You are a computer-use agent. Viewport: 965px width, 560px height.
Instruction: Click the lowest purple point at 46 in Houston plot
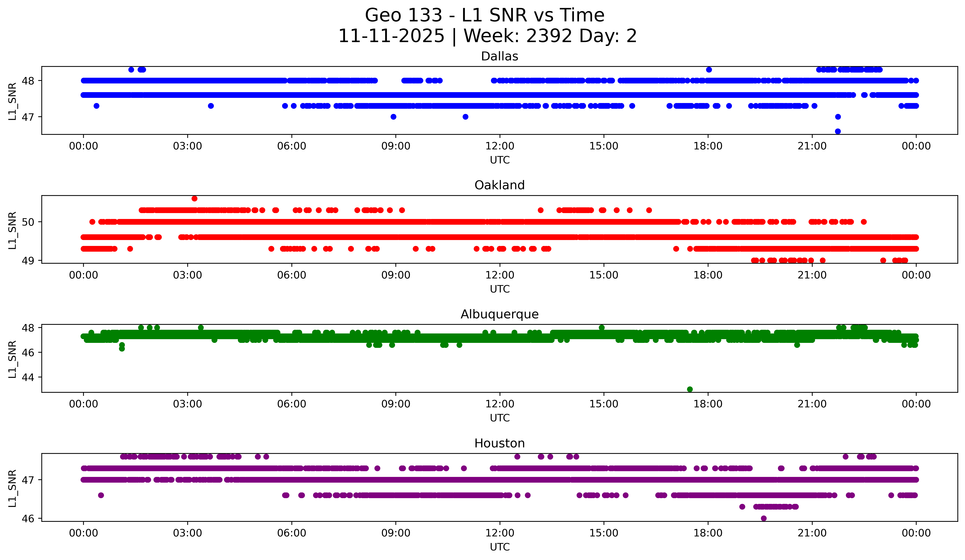(x=764, y=518)
